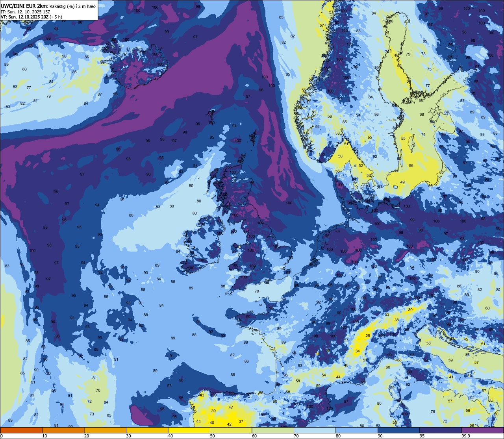Screen dimensions: 504x439
Task: Click the 95–99.9% dark navy legend swatch
Action: 441,430
